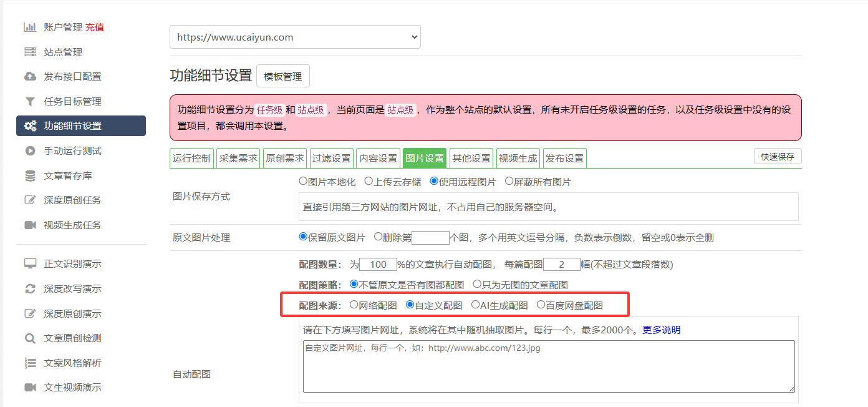Click the 充值 recharge link
868x407 pixels.
95,27
